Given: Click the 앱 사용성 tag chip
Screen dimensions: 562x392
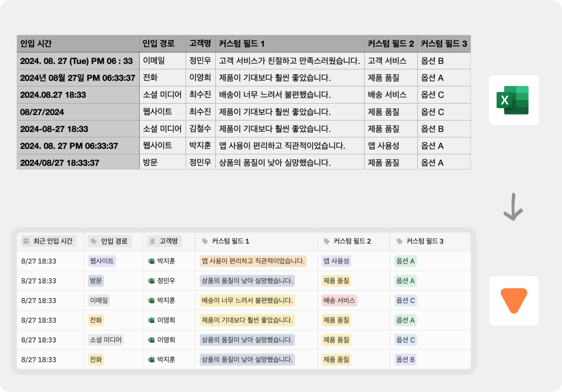Looking at the screenshot, I should 336,261.
